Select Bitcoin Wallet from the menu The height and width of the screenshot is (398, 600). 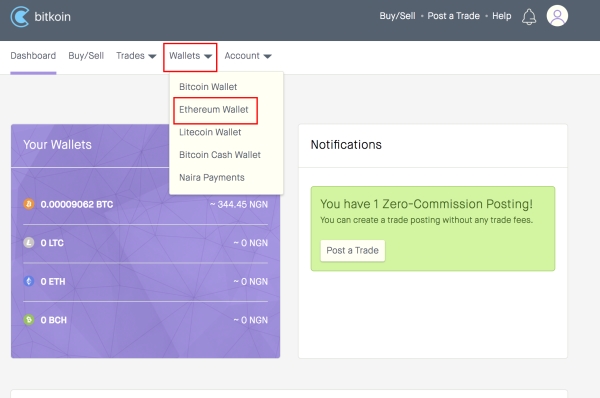pyautogui.click(x=208, y=87)
